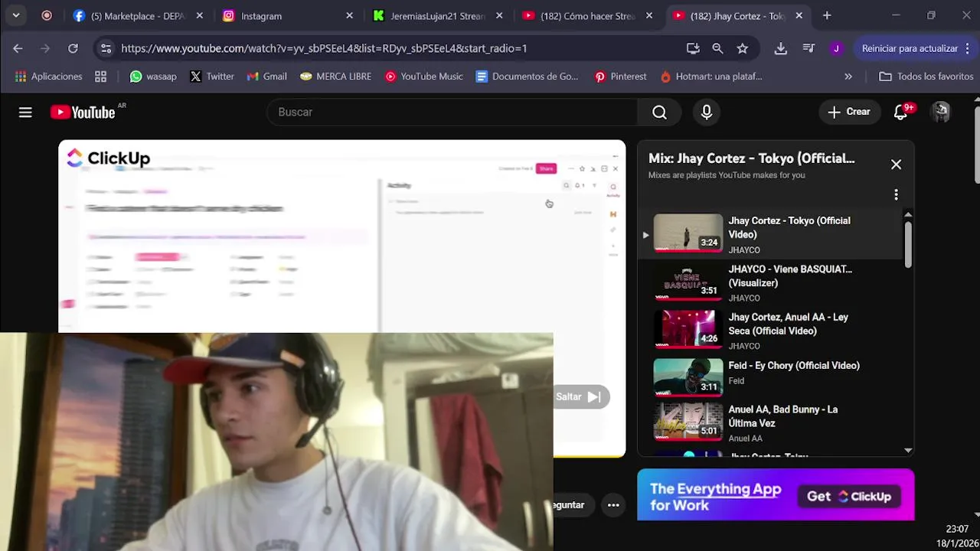Screen dimensions: 980x551
Task: Go to YouTube home via logo
Action: [83, 112]
